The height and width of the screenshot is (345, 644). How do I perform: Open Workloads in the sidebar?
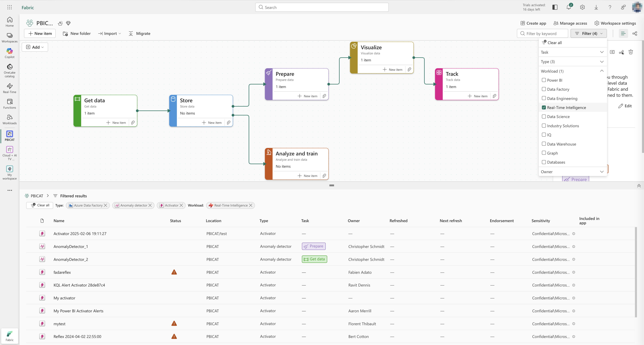point(10,119)
